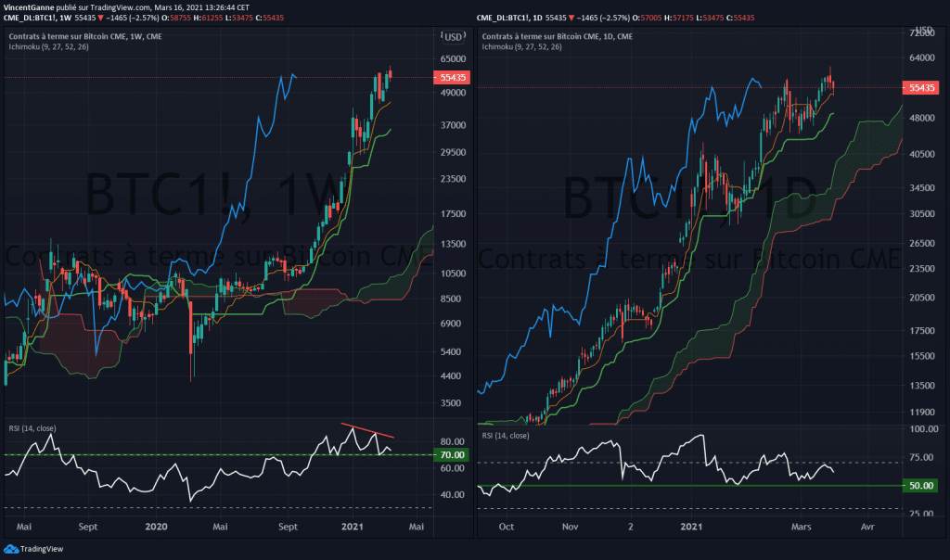Select the RSI (14, close) legend on daily pane
The image size is (950, 560).
pos(506,435)
